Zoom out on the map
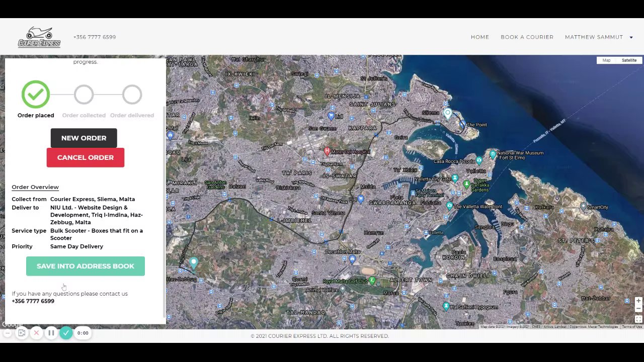644x362 pixels. [x=638, y=308]
